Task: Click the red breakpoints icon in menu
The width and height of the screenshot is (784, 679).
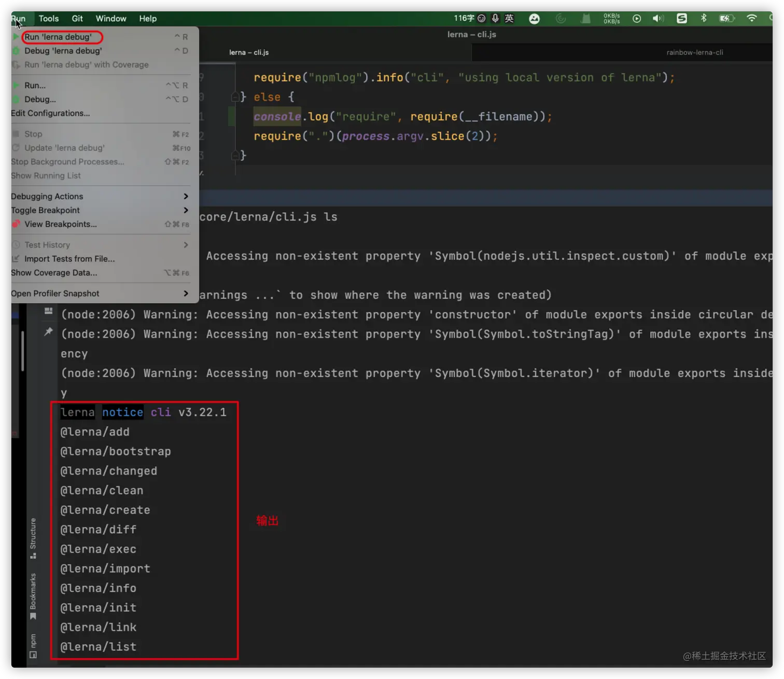Action: 16,224
